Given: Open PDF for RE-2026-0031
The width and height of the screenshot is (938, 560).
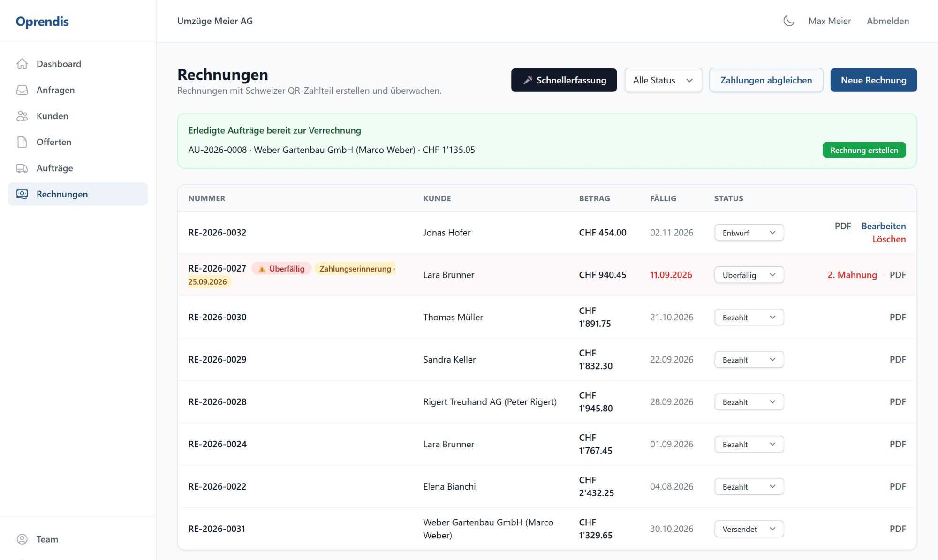Looking at the screenshot, I should pyautogui.click(x=898, y=529).
